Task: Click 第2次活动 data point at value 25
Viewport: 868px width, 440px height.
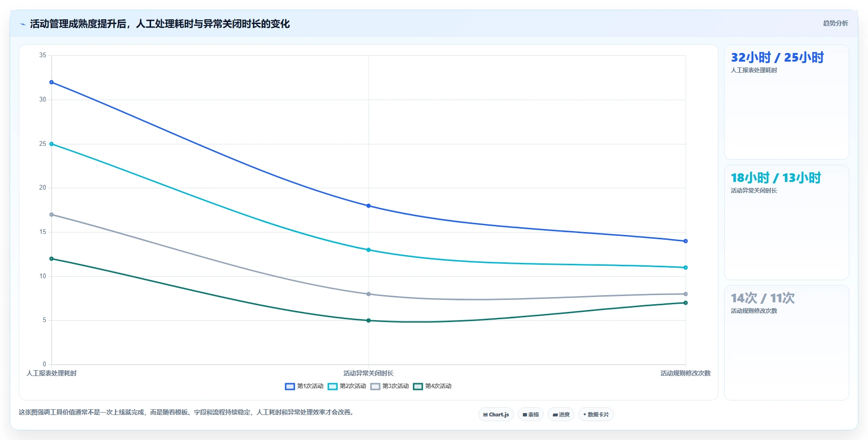Action: point(51,144)
